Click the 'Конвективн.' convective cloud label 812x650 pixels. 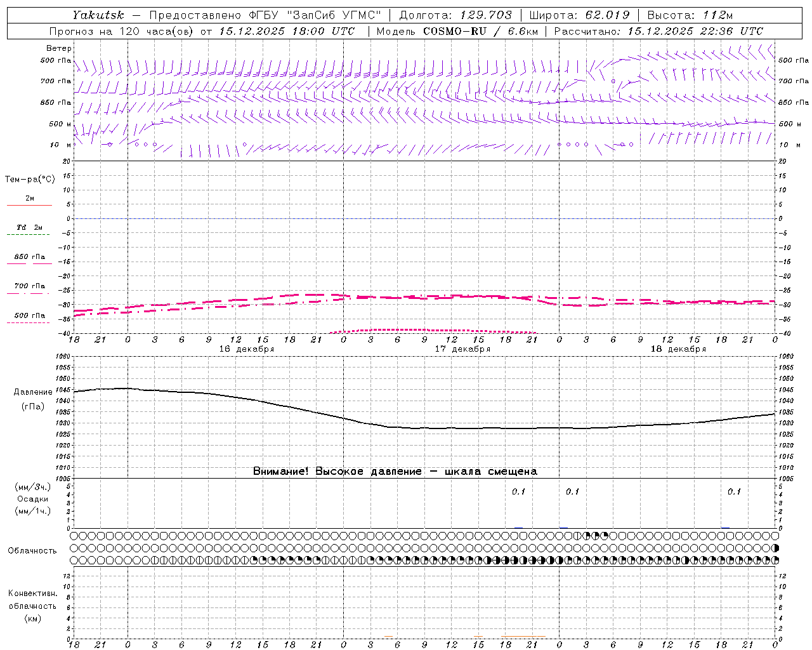pos(32,594)
